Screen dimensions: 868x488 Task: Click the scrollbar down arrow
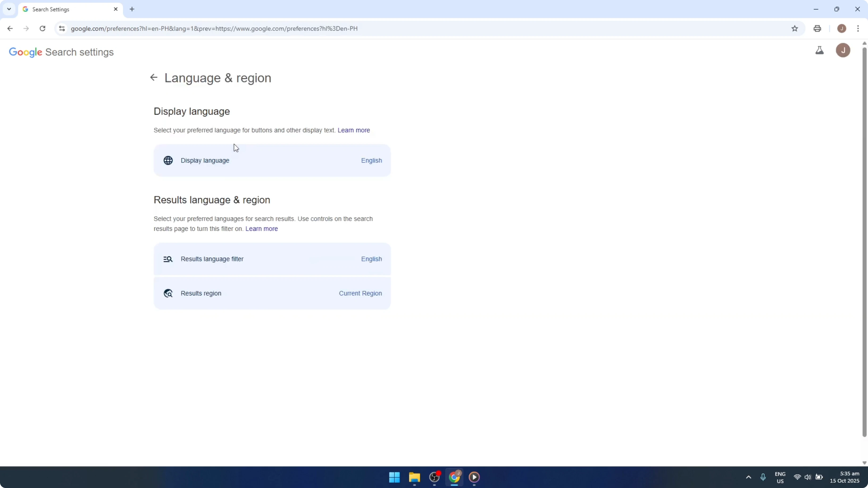coord(864,463)
